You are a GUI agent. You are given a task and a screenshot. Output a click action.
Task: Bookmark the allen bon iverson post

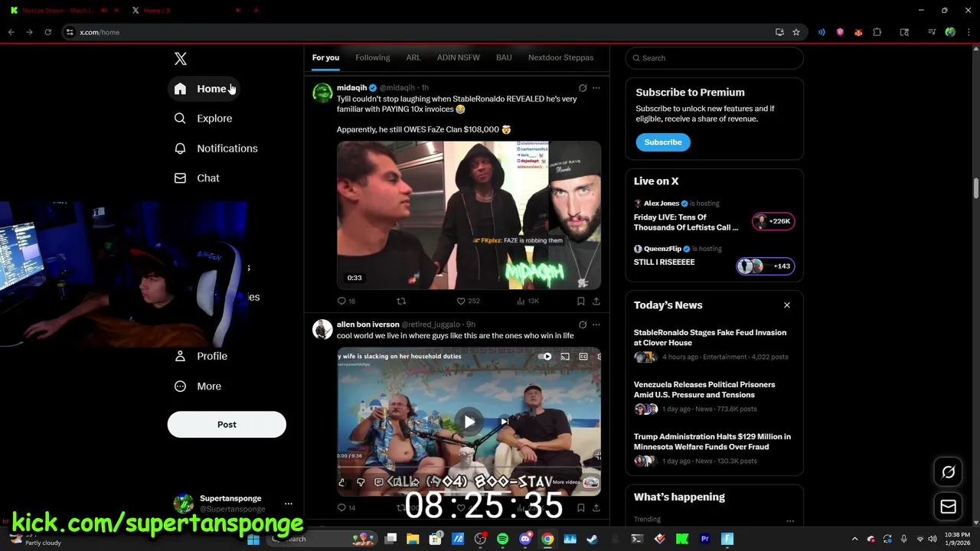(581, 507)
